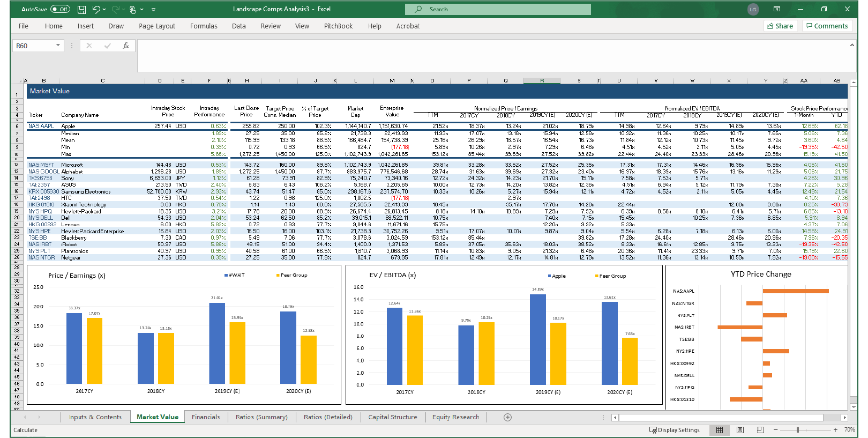This screenshot has height=438, width=868.
Task: Open Customize Quick Access Toolbar menu
Action: [x=153, y=9]
